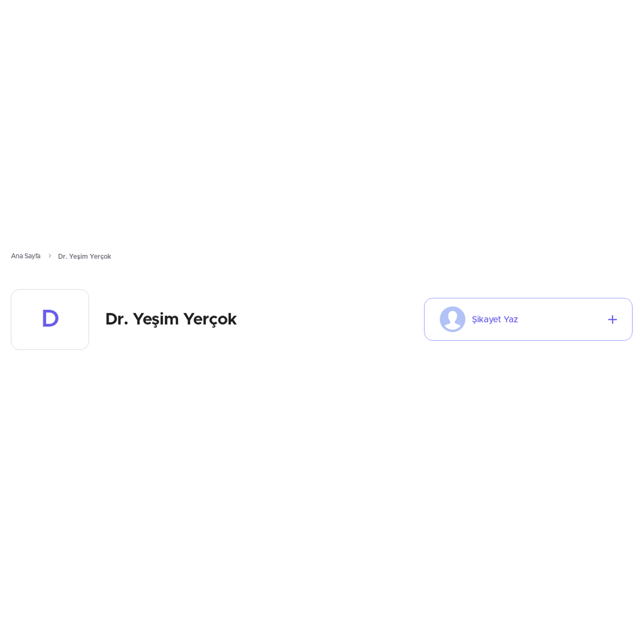Open the Şikayet Yaz complaint box
Image resolution: width=644 pixels, height=644 pixels.
tap(528, 319)
